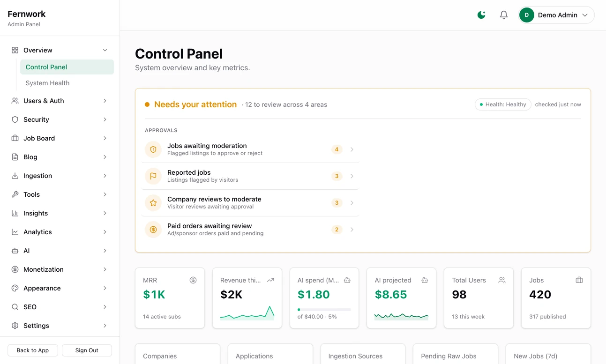Click the Users & Auth people icon
This screenshot has height=364, width=606.
15,101
